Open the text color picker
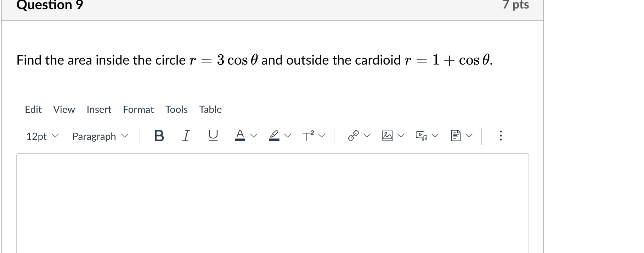644x253 pixels. [239, 135]
